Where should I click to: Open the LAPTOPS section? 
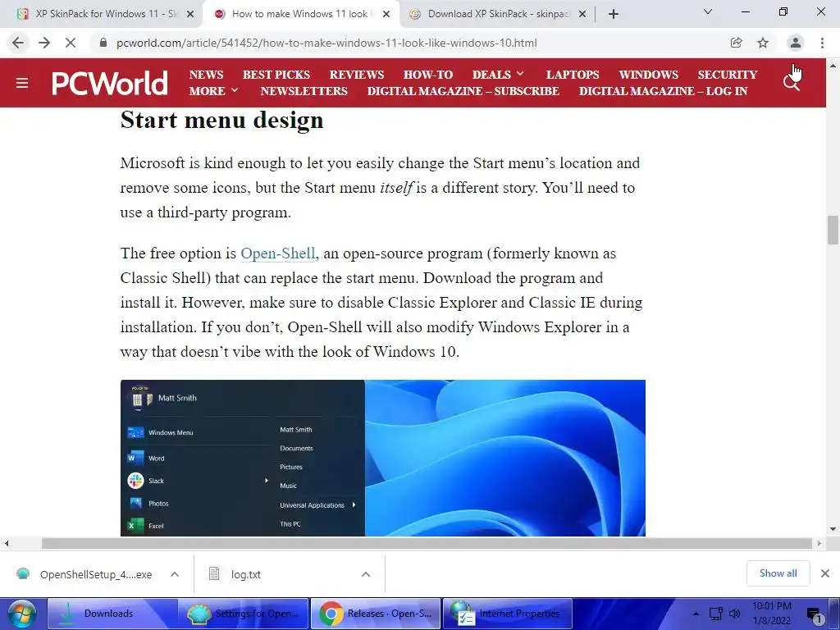tap(573, 75)
